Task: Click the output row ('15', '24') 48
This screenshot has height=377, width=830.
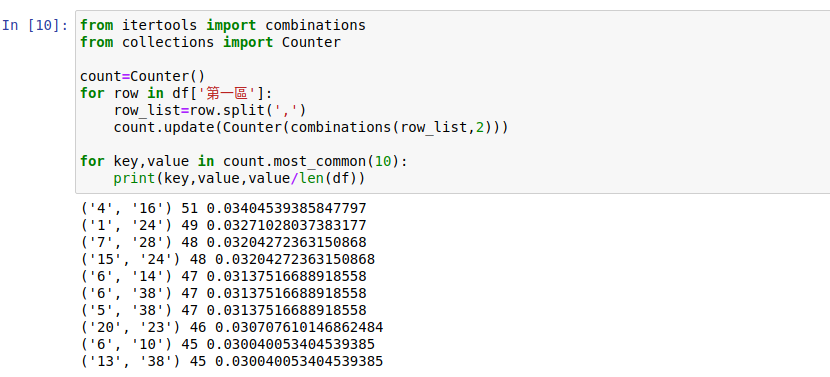Action: click(x=227, y=259)
